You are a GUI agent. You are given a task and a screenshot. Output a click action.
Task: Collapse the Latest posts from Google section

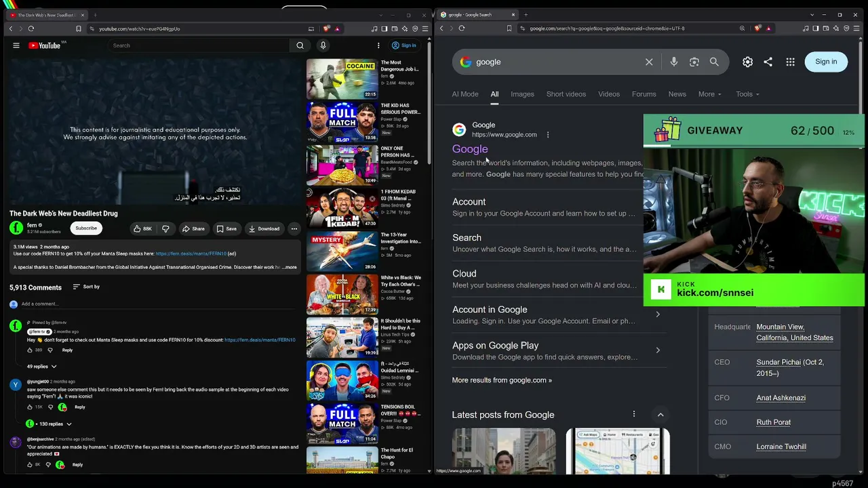point(660,415)
